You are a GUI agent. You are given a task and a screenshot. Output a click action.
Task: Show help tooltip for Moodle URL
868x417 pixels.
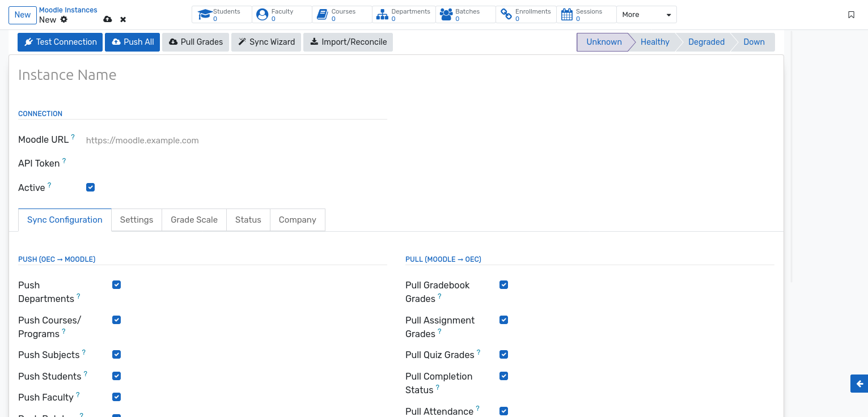[x=73, y=137]
